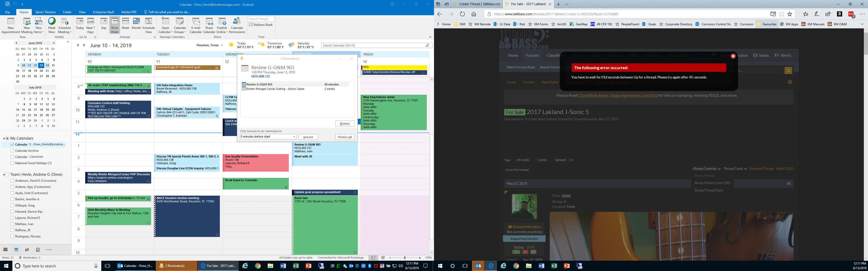Toggle the Calendar Archive checkbox
Screen dimensions: 868x271
pos(12,151)
